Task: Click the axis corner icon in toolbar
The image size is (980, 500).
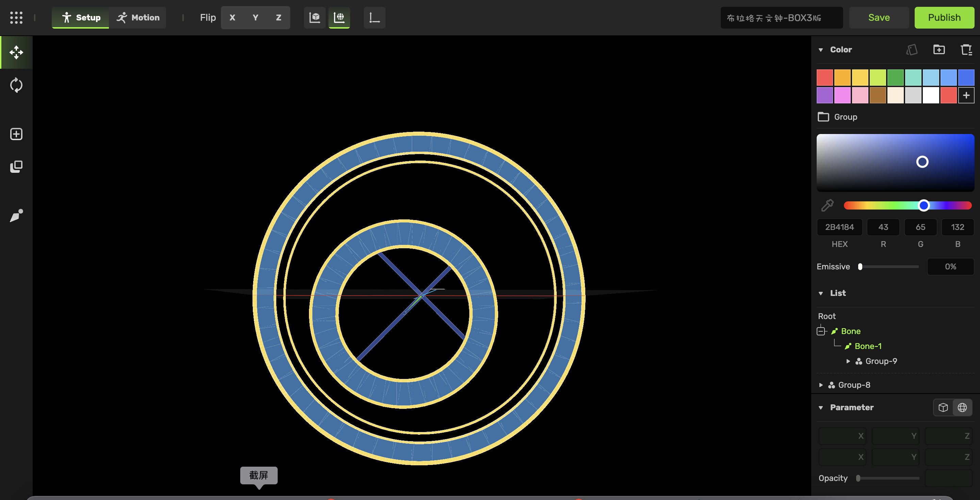Action: click(x=374, y=17)
